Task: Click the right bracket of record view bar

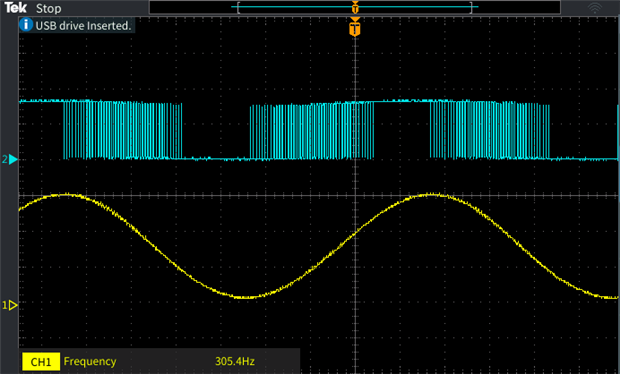Action: pos(471,8)
